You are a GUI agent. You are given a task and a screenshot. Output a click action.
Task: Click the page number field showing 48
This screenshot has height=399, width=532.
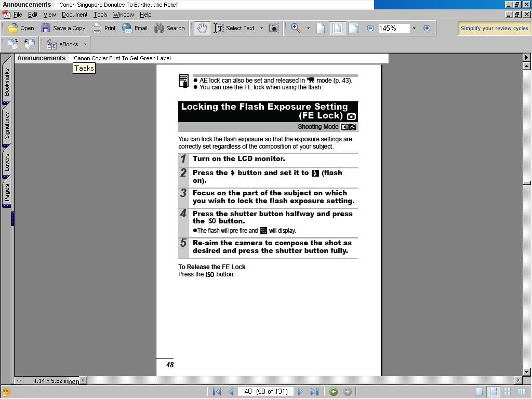pos(265,392)
